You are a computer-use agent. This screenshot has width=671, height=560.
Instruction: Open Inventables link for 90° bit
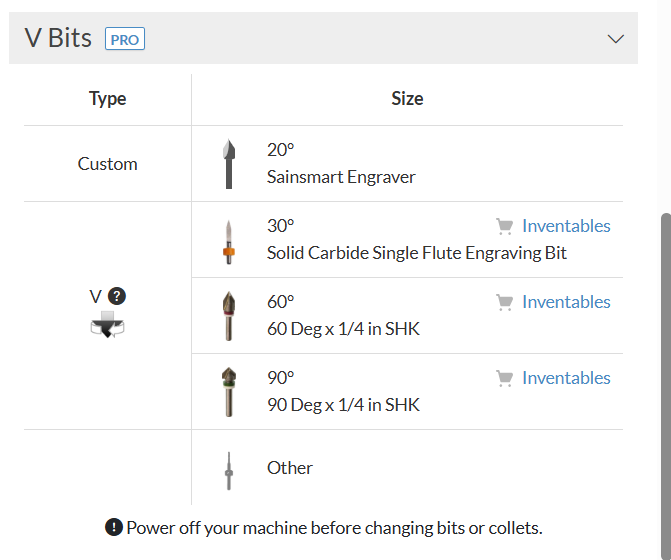tap(565, 378)
